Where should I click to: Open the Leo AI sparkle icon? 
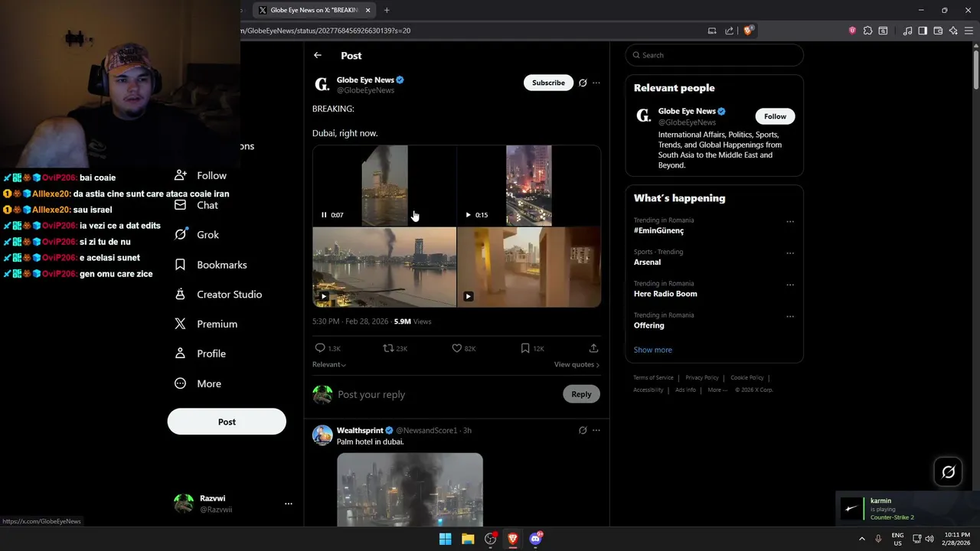[953, 31]
